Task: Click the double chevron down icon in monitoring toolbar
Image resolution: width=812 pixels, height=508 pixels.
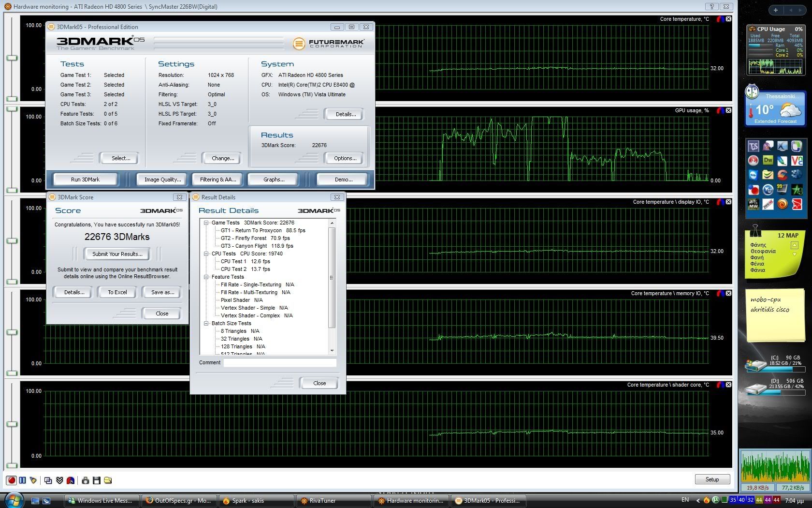Action: [59, 480]
